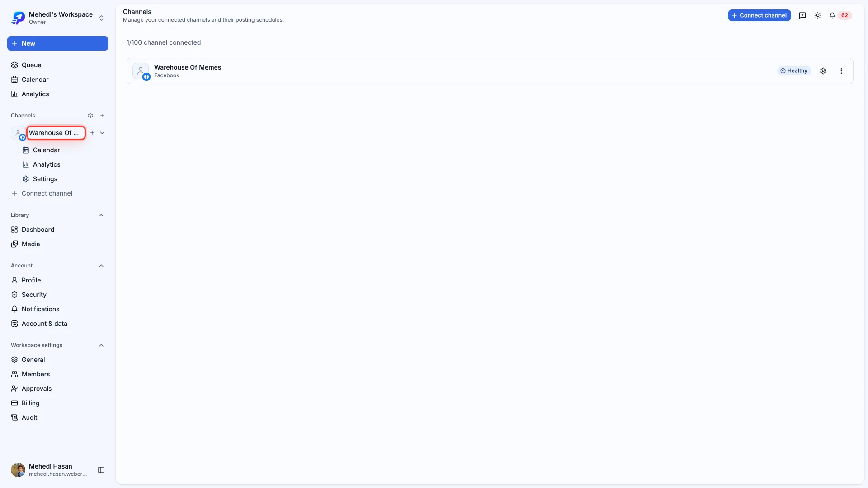Image resolution: width=868 pixels, height=488 pixels.
Task: Toggle the light/dark theme sun icon
Action: click(x=818, y=15)
